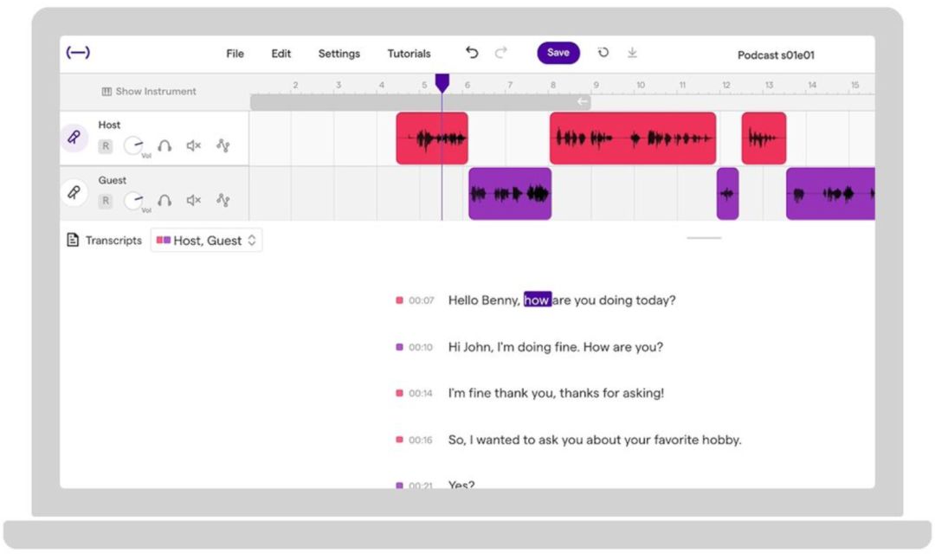The width and height of the screenshot is (935, 560).
Task: Select the tiny purple Guest clip
Action: pyautogui.click(x=727, y=194)
